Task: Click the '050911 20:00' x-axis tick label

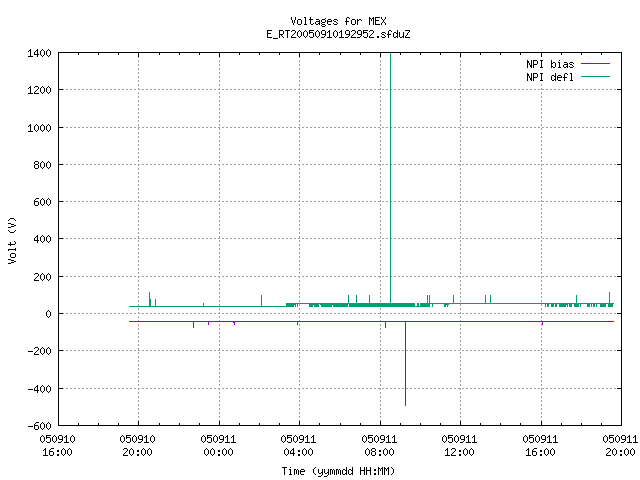Action: [620, 445]
